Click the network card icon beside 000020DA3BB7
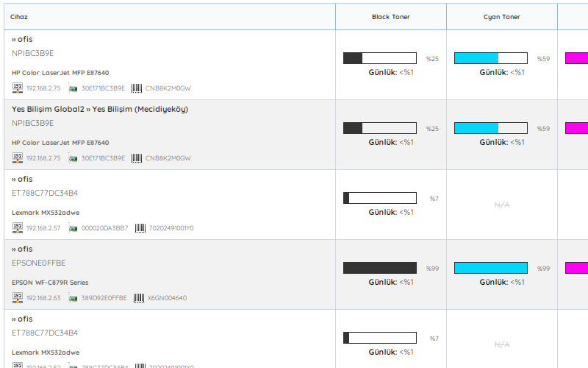 pos(73,228)
